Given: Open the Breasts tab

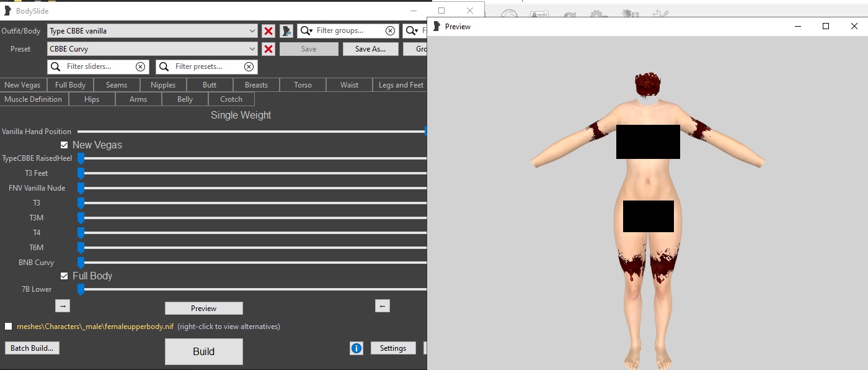Looking at the screenshot, I should click(256, 85).
